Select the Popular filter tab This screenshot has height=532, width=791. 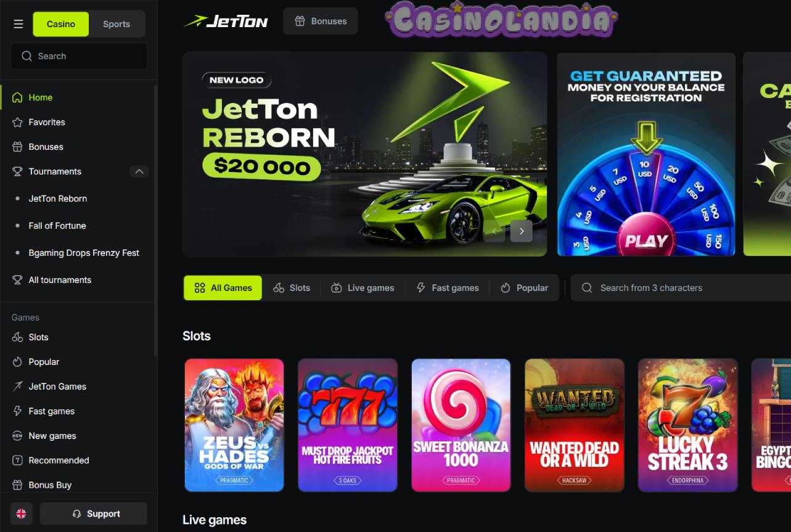click(524, 288)
